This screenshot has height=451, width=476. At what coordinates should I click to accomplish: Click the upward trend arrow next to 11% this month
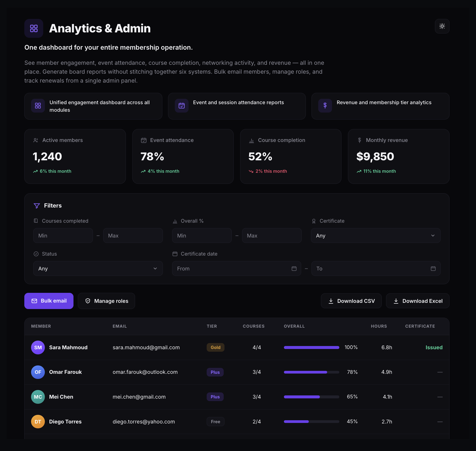click(x=359, y=171)
